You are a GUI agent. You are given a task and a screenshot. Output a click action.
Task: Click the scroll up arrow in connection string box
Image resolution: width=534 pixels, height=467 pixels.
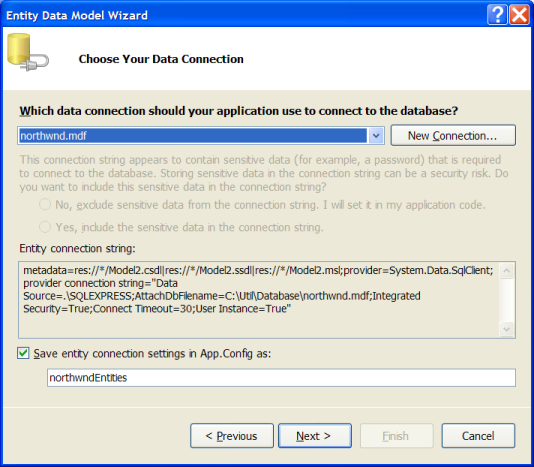(506, 271)
